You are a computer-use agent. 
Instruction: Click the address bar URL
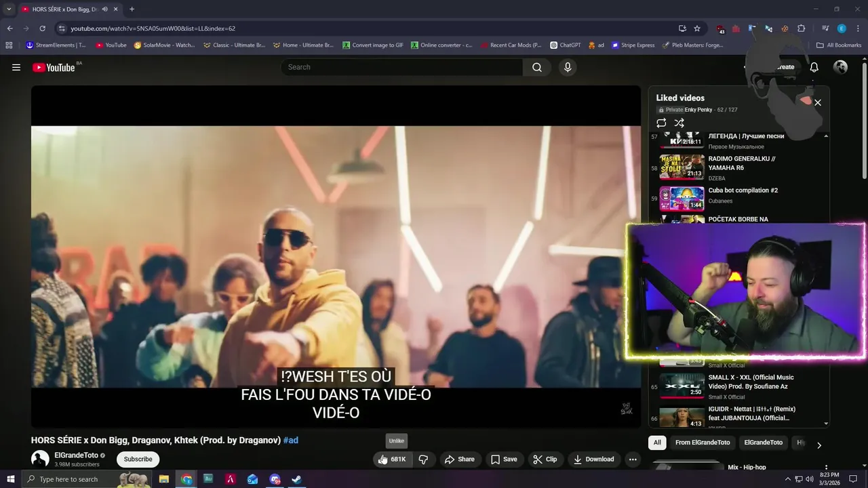coord(153,28)
